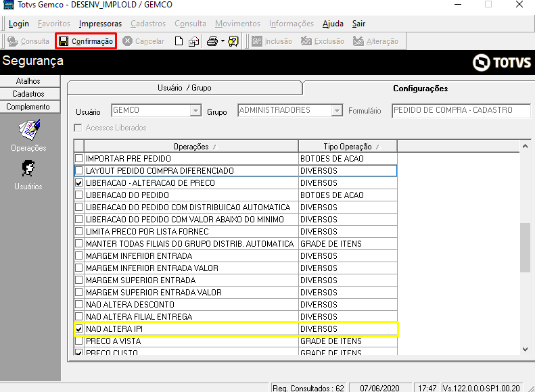Click the Cancelar toolbar button
The height and width of the screenshot is (392, 535).
tap(143, 41)
